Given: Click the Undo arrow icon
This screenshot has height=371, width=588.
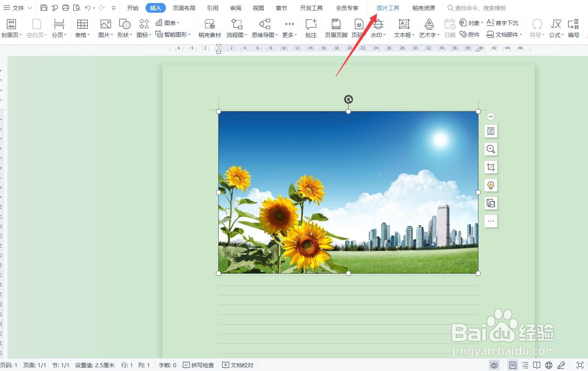Looking at the screenshot, I should click(87, 7).
